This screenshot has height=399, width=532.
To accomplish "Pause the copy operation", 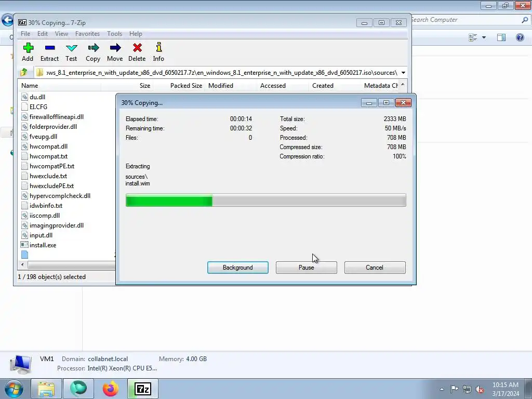I will (x=307, y=268).
